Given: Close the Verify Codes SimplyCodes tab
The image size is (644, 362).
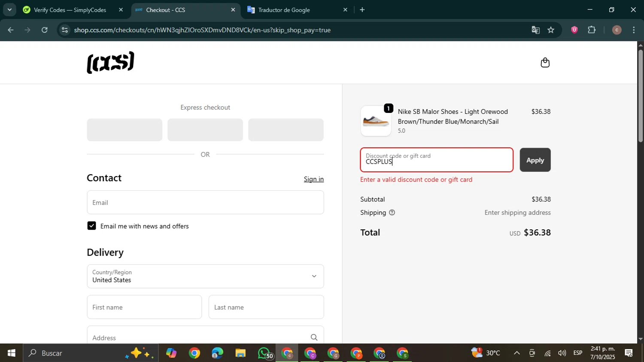Looking at the screenshot, I should [121, 10].
